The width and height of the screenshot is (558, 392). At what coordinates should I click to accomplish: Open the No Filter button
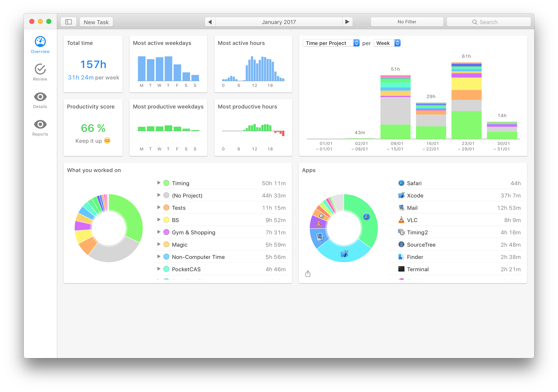point(407,22)
